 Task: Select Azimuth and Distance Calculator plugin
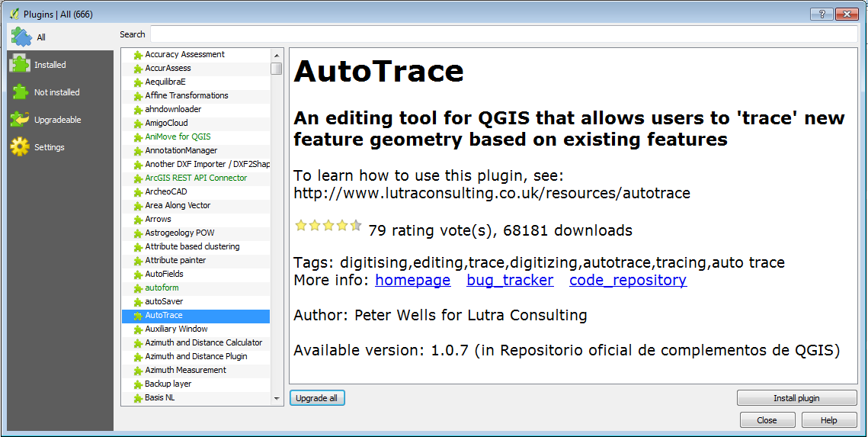(196, 343)
